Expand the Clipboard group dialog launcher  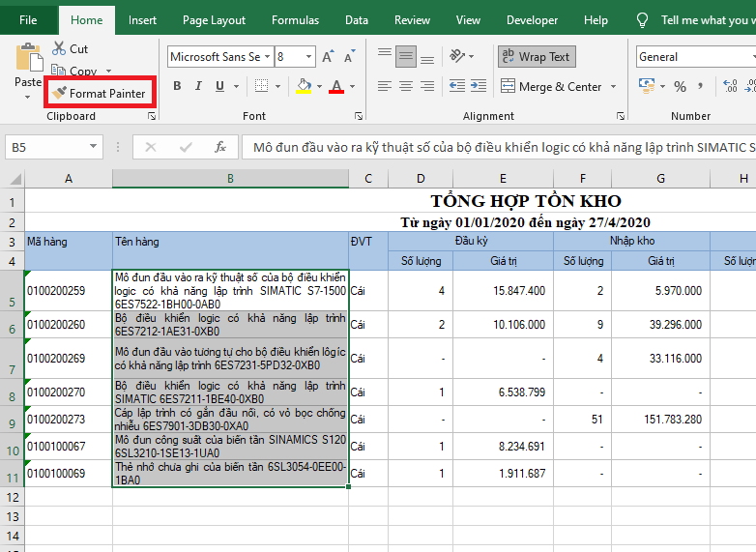coord(152,116)
